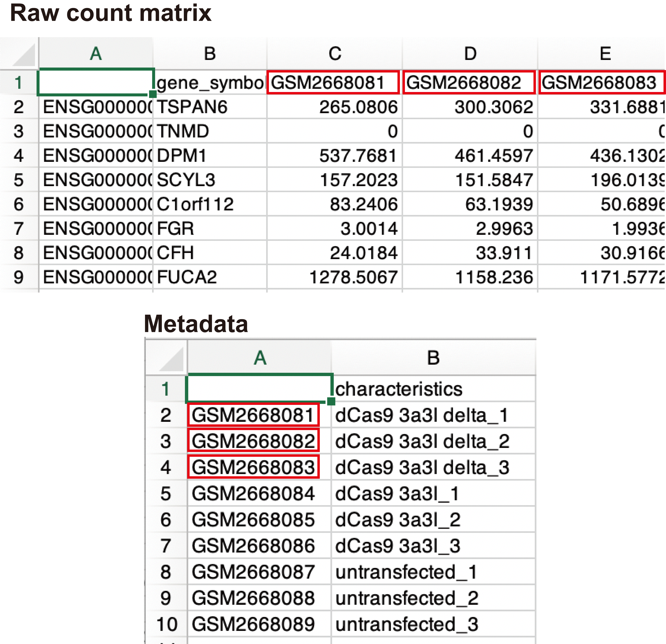Select row 10 header in metadata sheet
Viewport: 666px width, 644px height.
pyautogui.click(x=166, y=624)
